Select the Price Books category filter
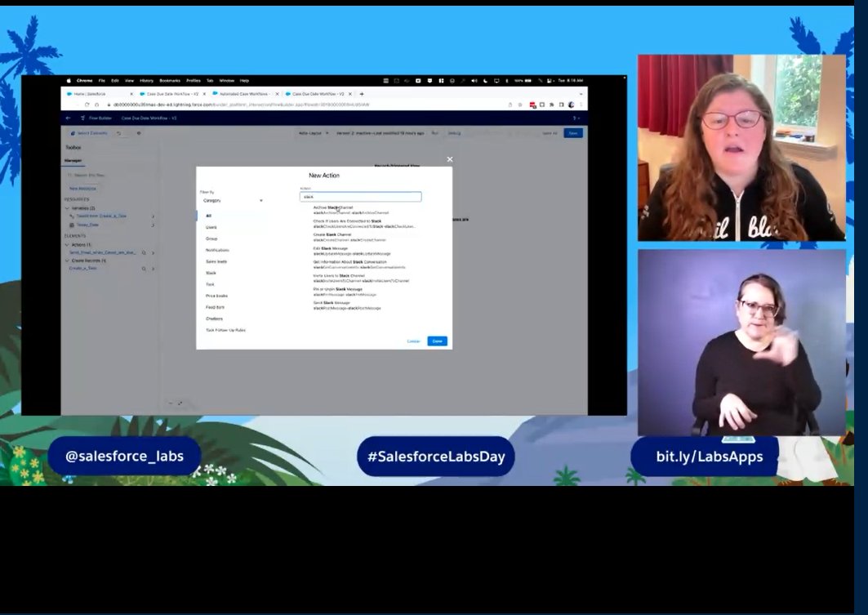Viewport: 868px width, 615px height. [x=216, y=296]
